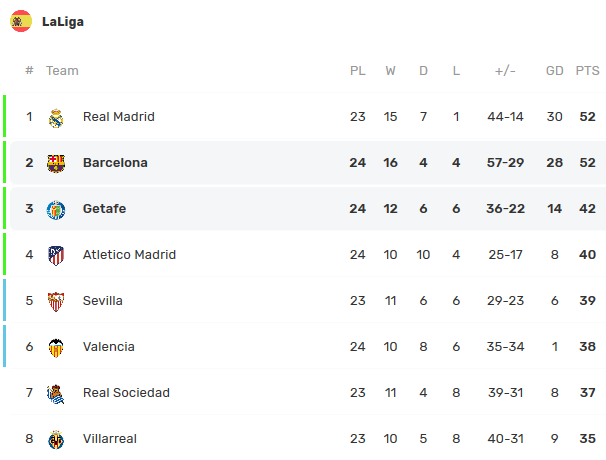Select the Villarreal team row name
Viewport: 606px width, 460px height.
pos(110,439)
